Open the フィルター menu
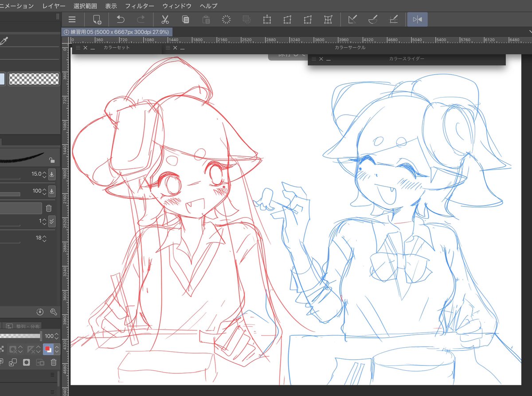532x396 pixels. tap(140, 6)
